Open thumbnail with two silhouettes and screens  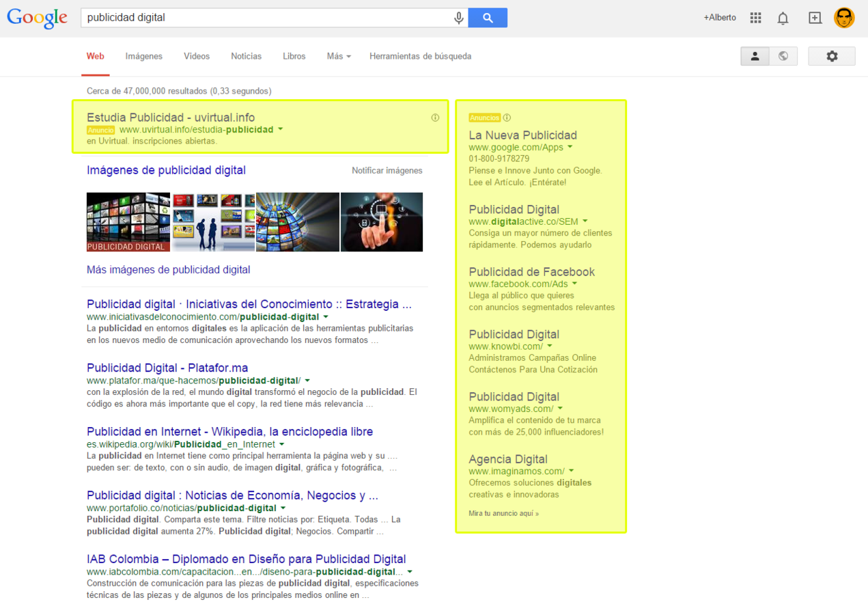(x=213, y=222)
